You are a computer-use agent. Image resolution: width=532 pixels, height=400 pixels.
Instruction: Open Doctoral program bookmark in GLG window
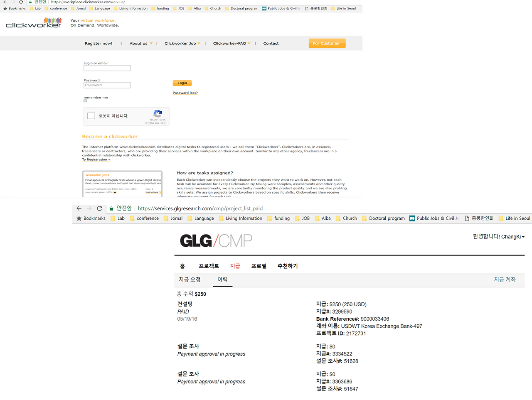[383, 218]
